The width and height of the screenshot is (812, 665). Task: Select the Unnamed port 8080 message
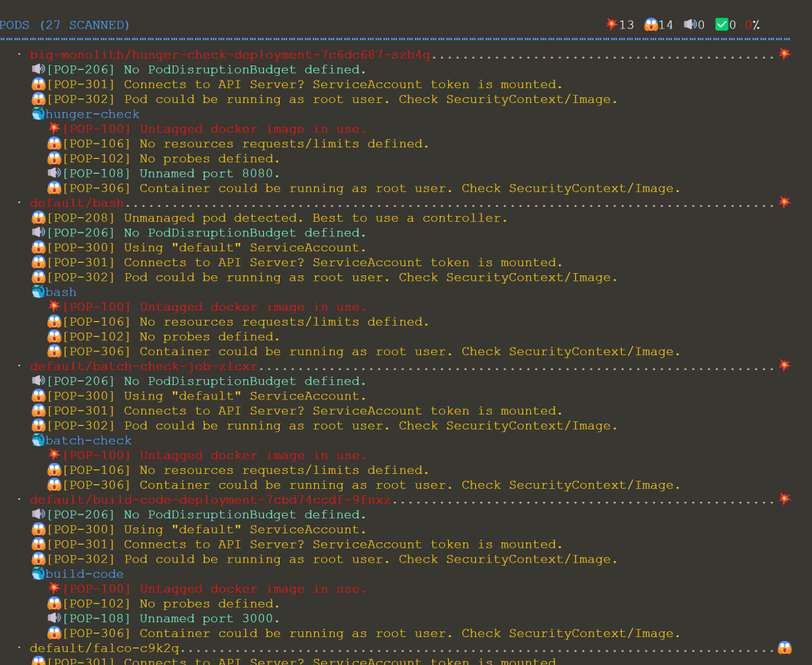210,174
